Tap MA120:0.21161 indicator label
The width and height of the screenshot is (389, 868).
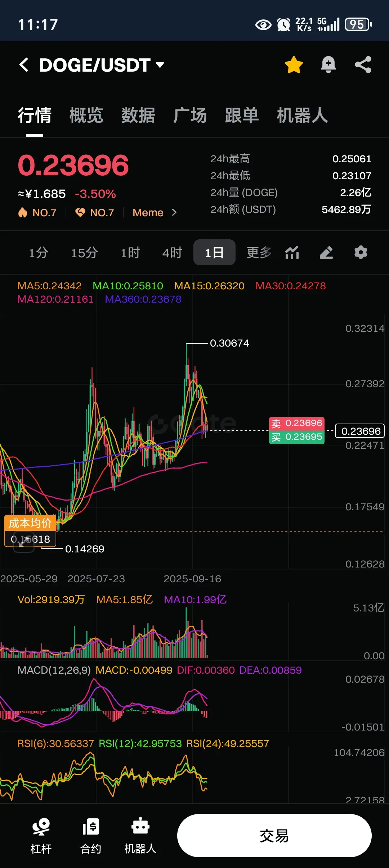[55, 299]
